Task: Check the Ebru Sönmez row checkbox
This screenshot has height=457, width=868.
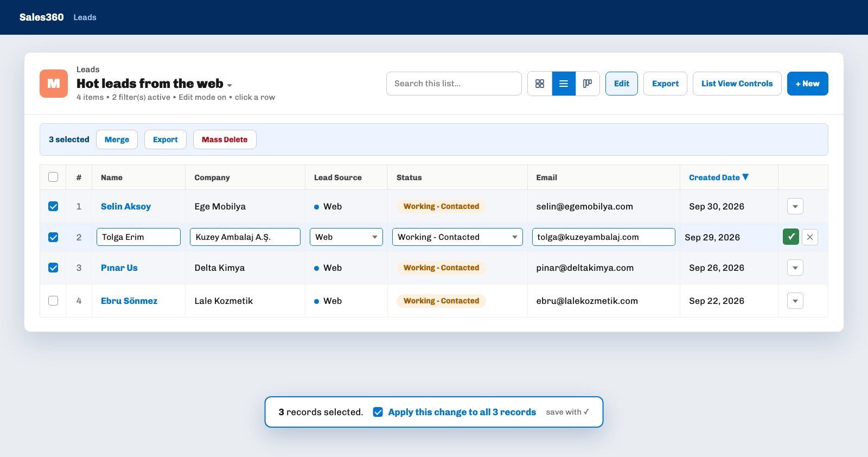Action: click(53, 301)
